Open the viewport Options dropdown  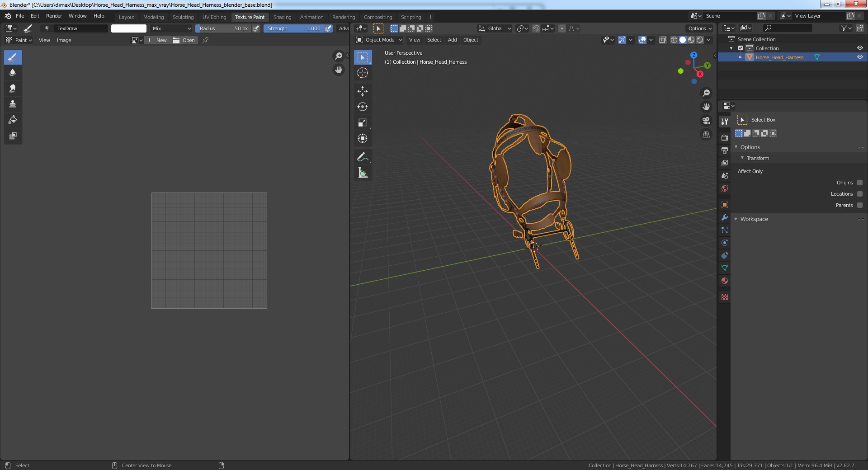[x=700, y=28]
